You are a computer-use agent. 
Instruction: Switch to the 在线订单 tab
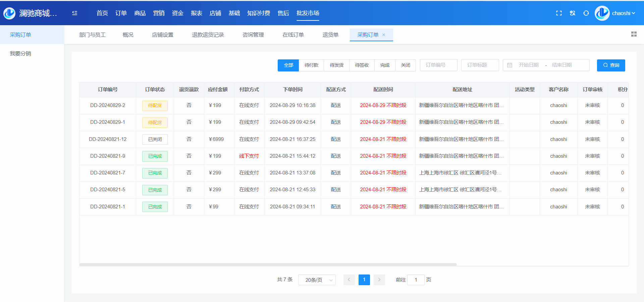tap(293, 35)
